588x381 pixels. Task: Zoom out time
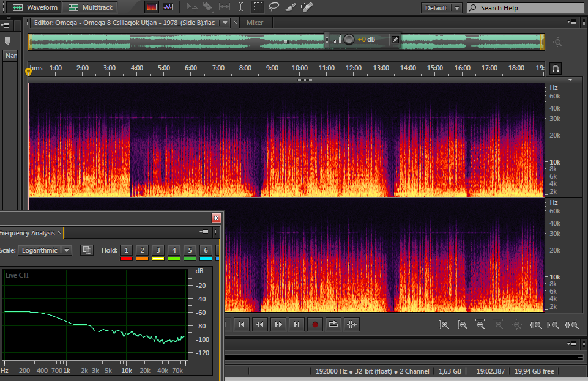click(499, 325)
